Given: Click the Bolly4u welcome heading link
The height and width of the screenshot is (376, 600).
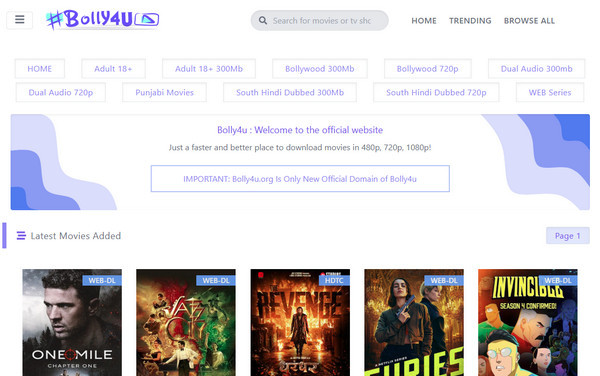Looking at the screenshot, I should (x=300, y=130).
